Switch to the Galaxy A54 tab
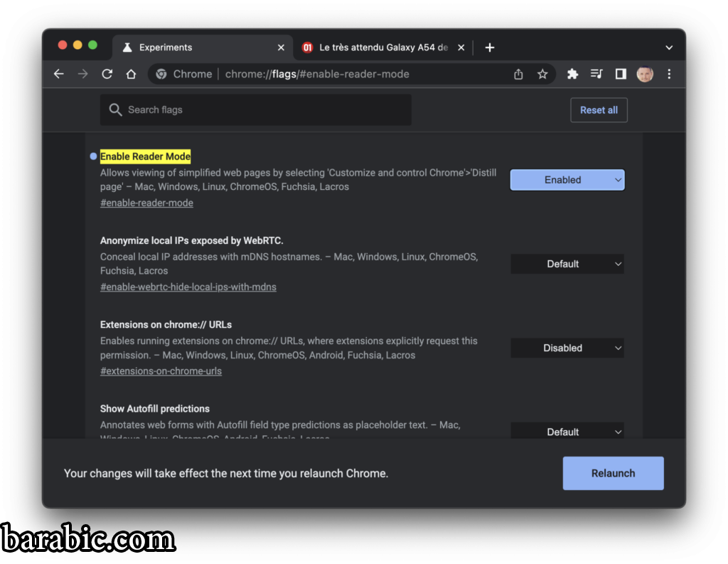Screen dimensions: 728x564 (x=382, y=48)
